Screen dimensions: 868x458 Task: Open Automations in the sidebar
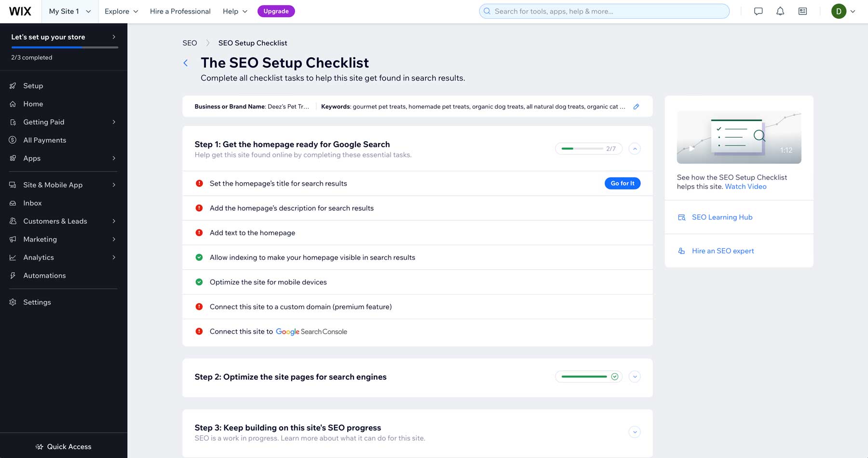[44, 275]
